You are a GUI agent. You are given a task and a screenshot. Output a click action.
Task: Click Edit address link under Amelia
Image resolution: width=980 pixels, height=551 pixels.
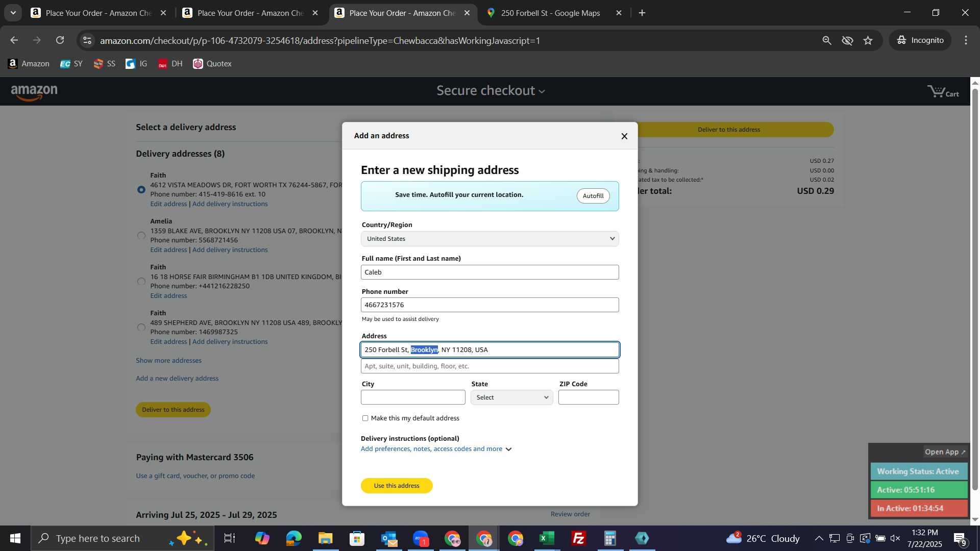168,250
